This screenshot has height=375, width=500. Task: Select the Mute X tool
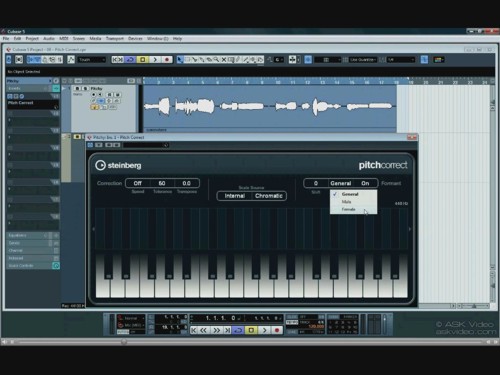pyautogui.click(x=224, y=60)
